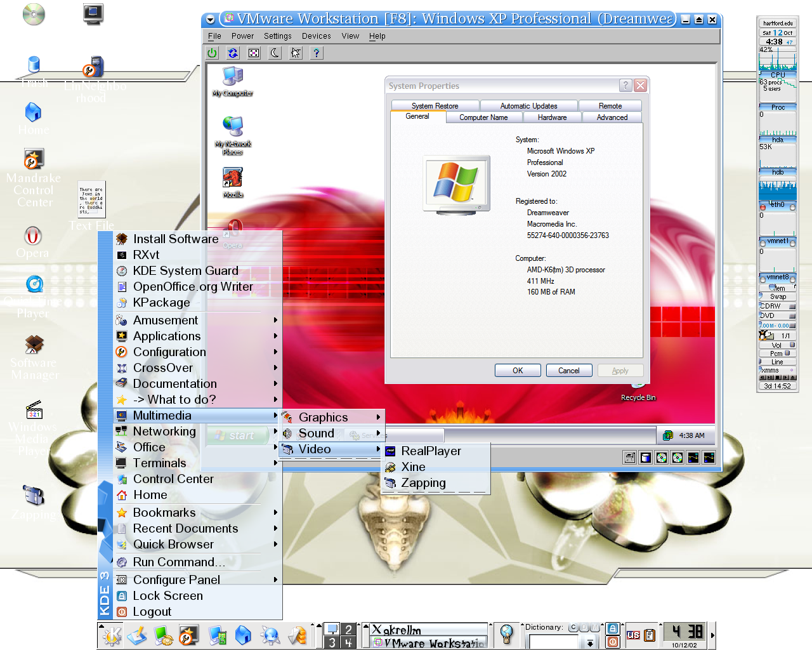812x650 pixels.
Task: Click the Dictionary input field
Action: (554, 642)
